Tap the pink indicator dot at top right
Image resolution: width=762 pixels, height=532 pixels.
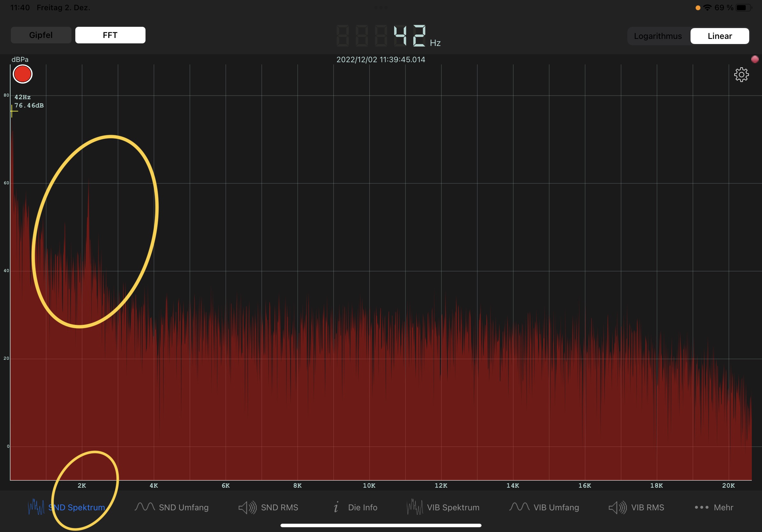point(755,59)
